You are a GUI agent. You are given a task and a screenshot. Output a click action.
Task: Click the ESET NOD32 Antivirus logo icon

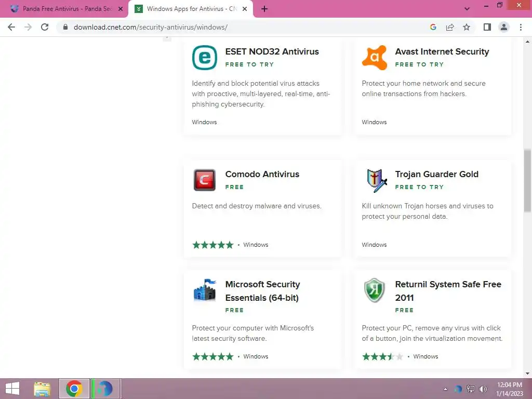[x=205, y=58]
